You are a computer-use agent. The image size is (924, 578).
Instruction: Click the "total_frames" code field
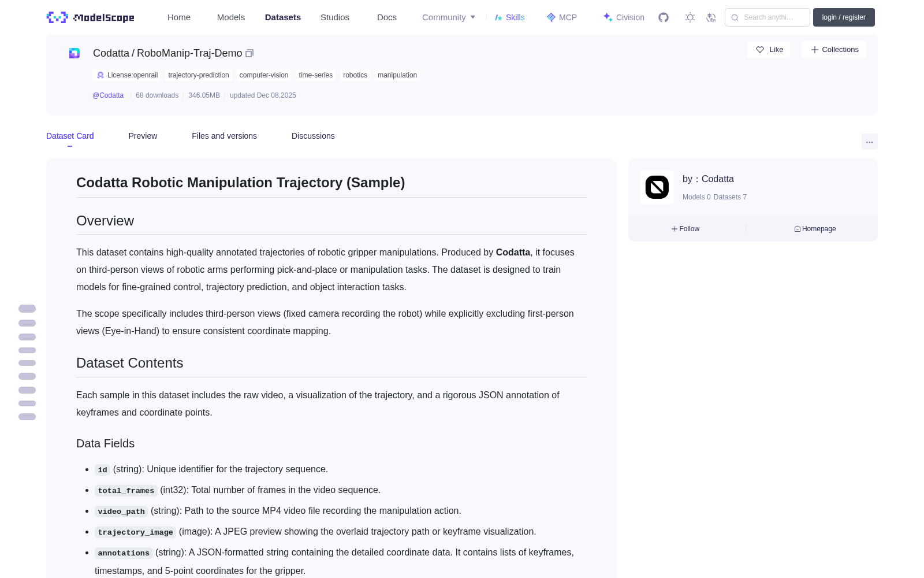pyautogui.click(x=126, y=491)
